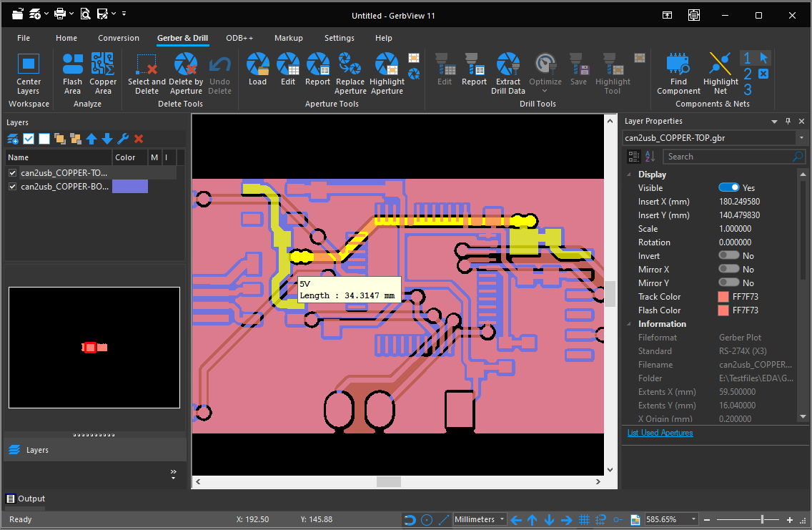812x530 pixels.
Task: Open the Output panel tab
Action: pos(26,499)
